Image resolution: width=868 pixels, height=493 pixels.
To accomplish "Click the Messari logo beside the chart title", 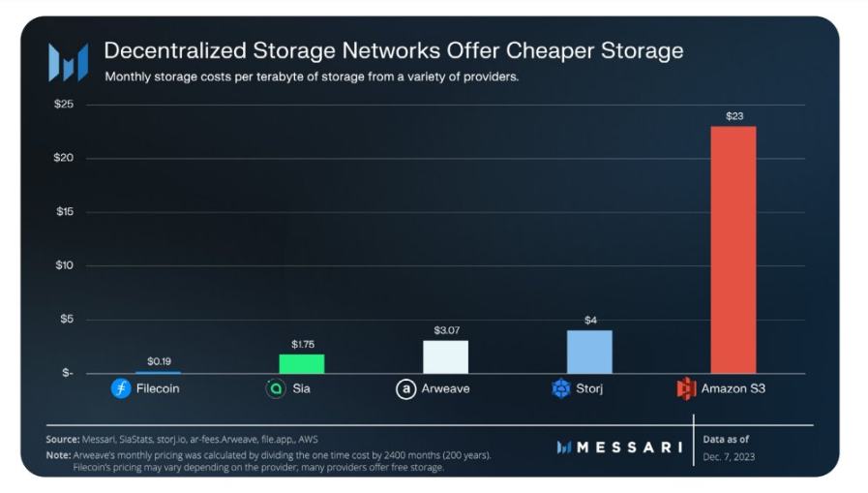I will [x=69, y=62].
